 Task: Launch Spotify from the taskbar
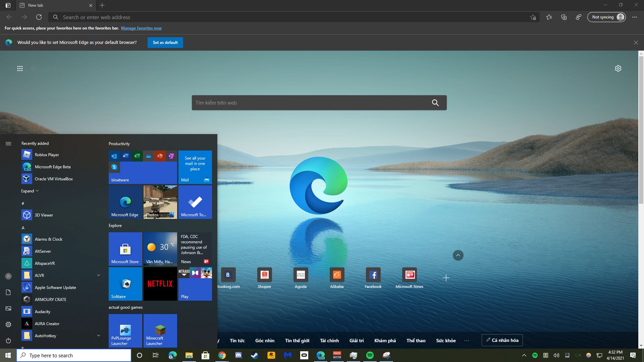370,355
